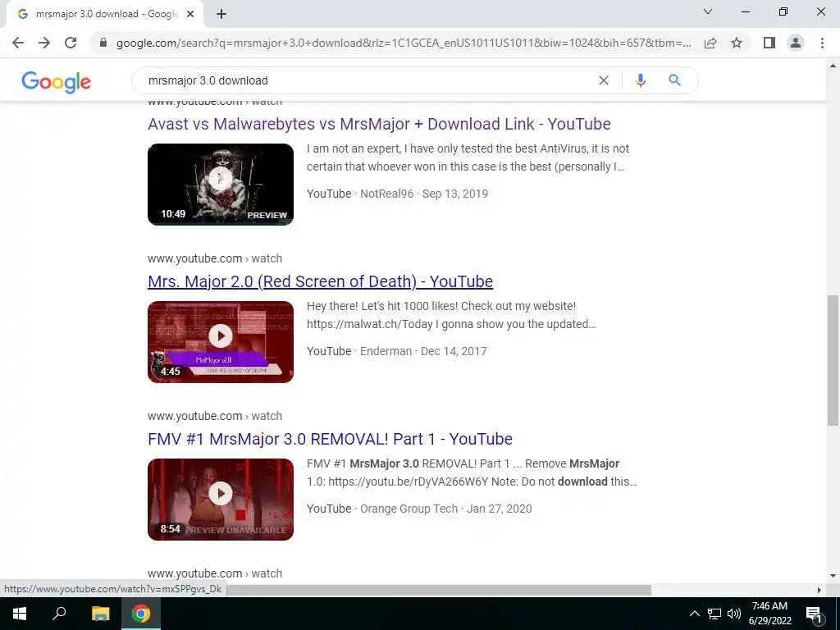Click snippet 'I am not an expert'
The image size is (840, 630).
point(468,157)
